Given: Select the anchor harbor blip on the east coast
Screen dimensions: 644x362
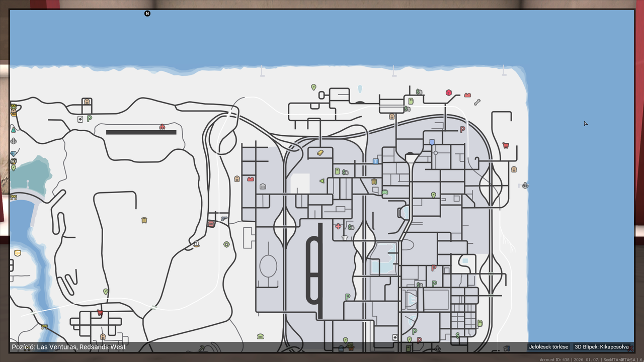Looking at the screenshot, I should 525,186.
